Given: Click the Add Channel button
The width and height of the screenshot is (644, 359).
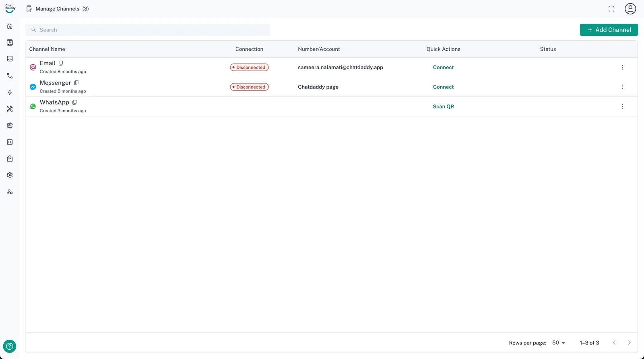Looking at the screenshot, I should pyautogui.click(x=609, y=30).
